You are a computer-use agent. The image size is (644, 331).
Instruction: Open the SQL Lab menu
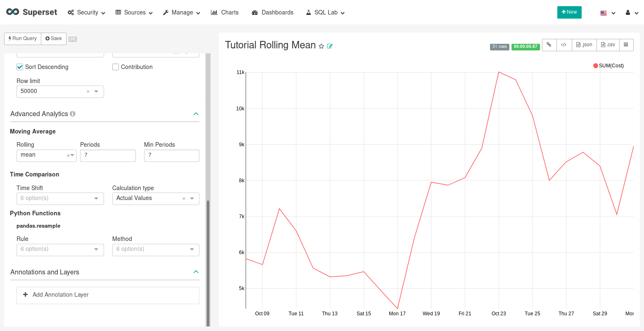click(325, 12)
